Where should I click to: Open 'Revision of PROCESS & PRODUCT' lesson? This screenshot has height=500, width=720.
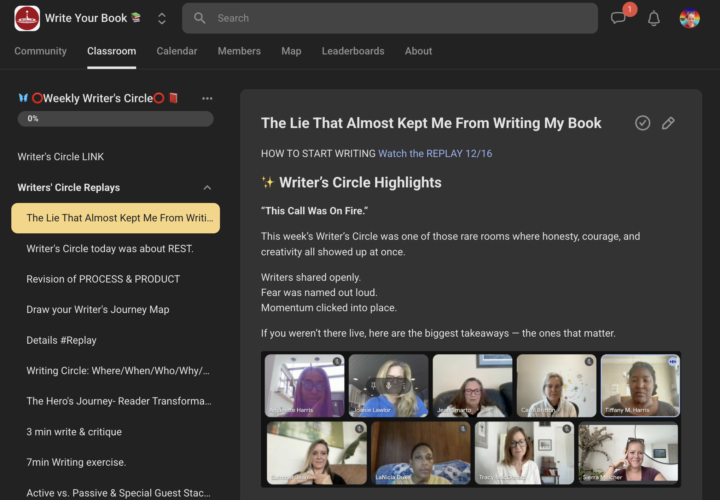pos(103,279)
